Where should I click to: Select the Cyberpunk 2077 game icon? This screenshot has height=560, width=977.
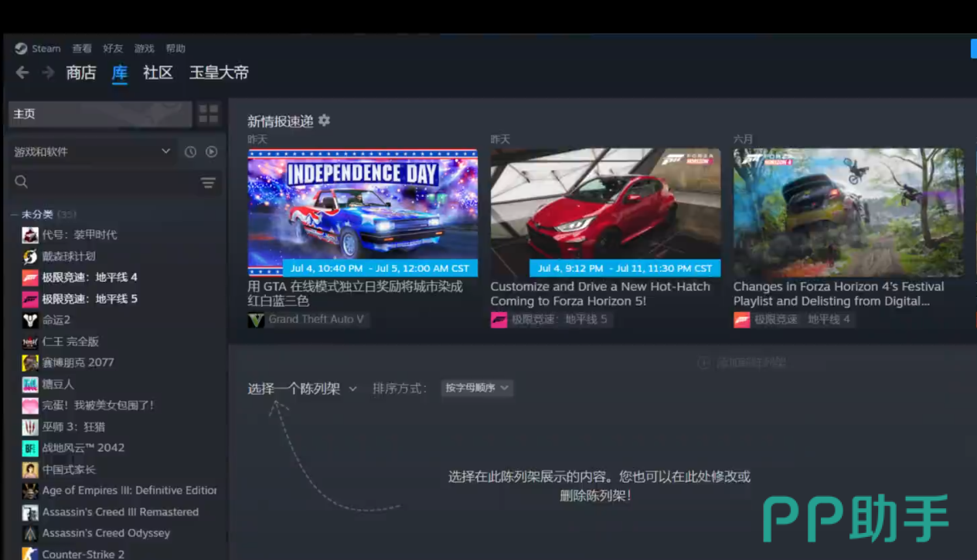tap(30, 363)
